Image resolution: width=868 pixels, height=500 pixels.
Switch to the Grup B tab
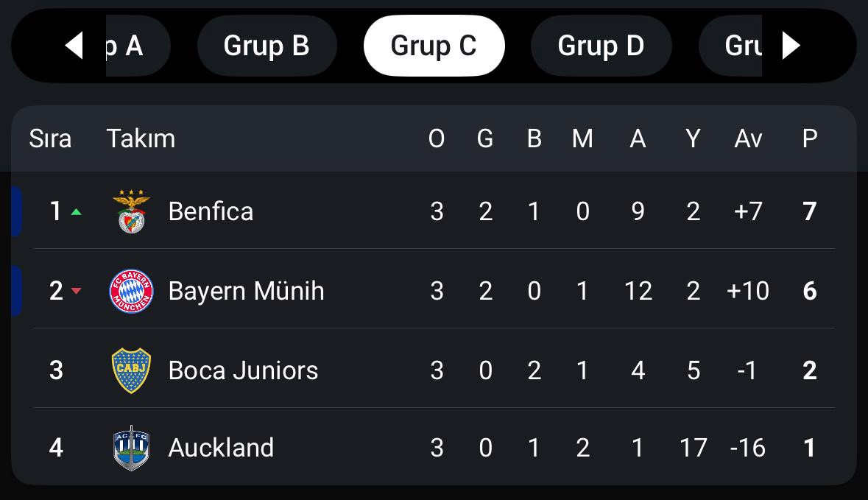pos(267,46)
